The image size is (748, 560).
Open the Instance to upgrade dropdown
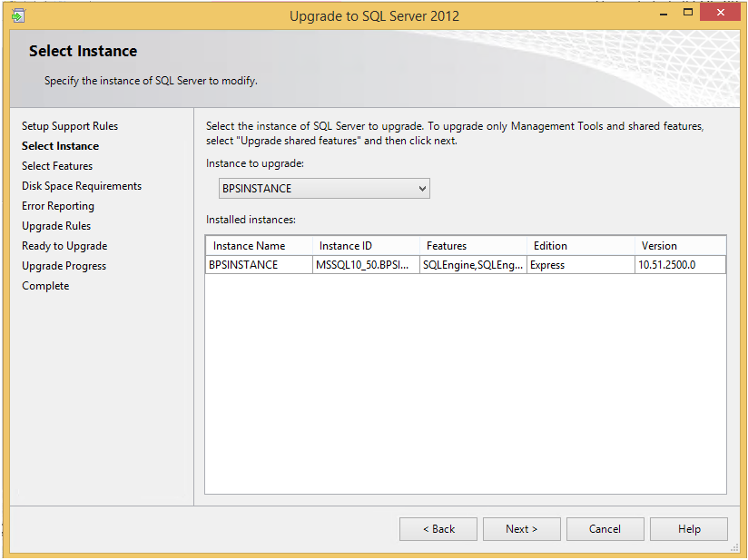(x=324, y=188)
